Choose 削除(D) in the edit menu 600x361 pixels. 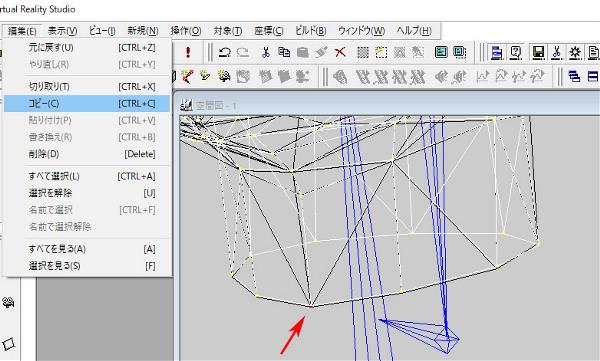(87, 154)
